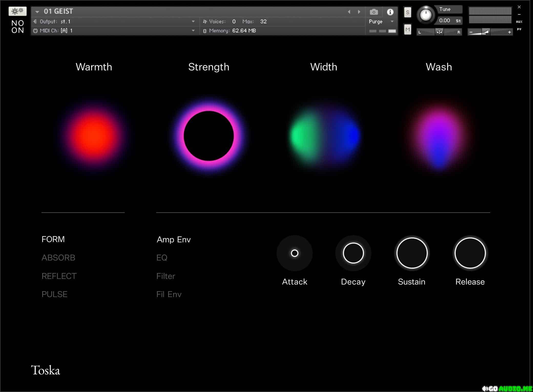533x392 pixels.
Task: Select the FORM page
Action: tap(53, 239)
